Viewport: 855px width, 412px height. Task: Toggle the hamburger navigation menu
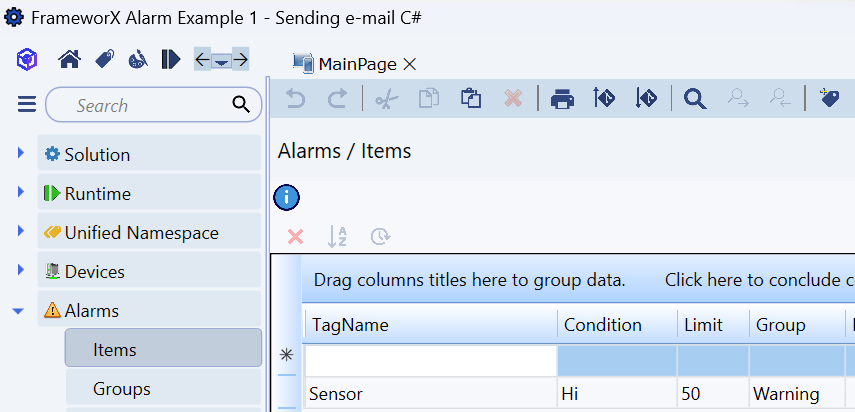tap(27, 105)
